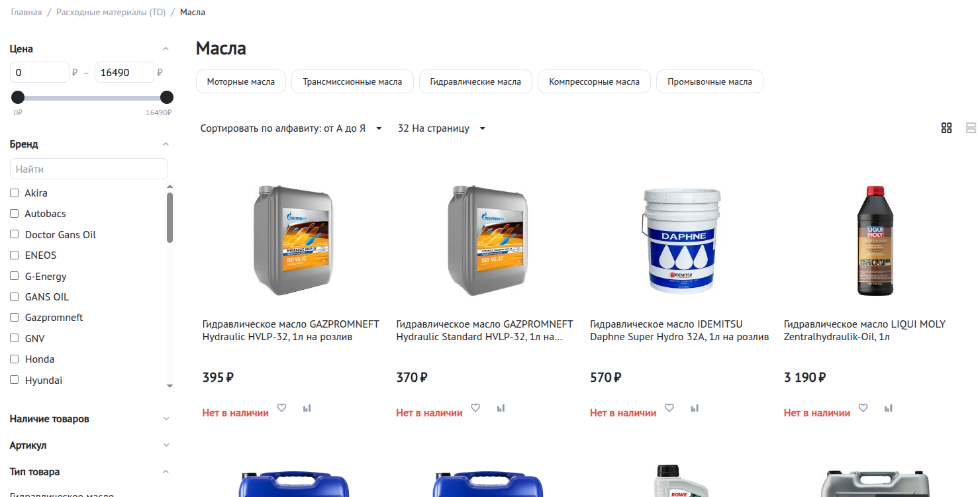Add IDEMITSU Daphne oil to favorites
This screenshot has width=980, height=497.
point(669,408)
